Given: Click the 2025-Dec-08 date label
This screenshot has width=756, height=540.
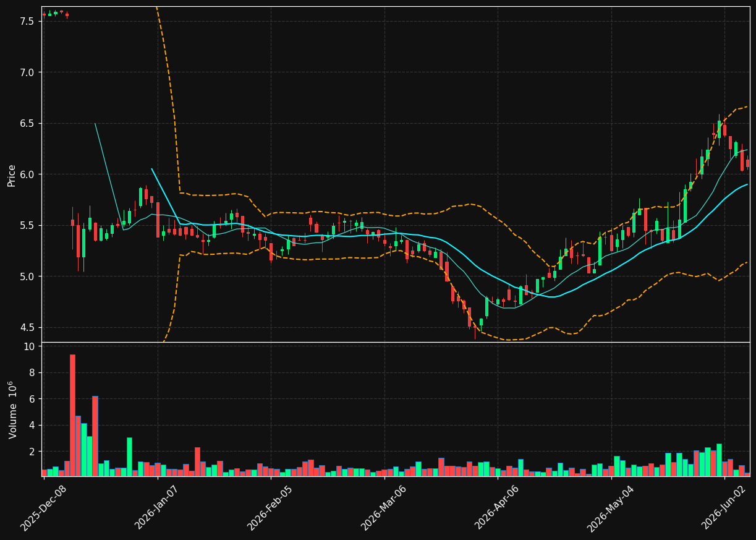Looking at the screenshot, I should coord(43,508).
